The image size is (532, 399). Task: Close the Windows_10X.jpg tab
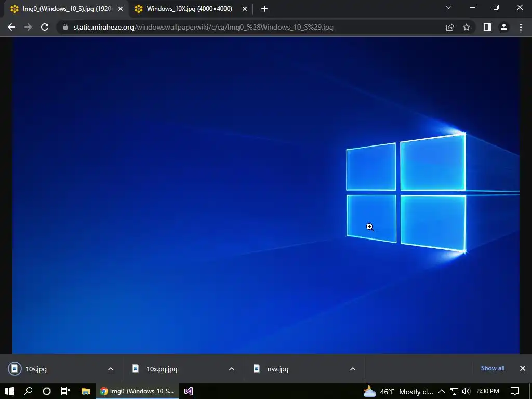245,9
